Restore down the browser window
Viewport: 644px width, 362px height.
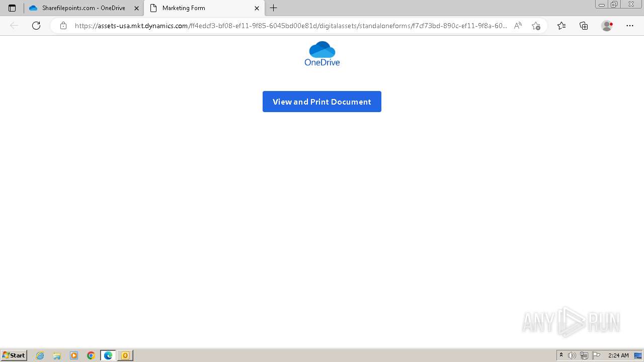coord(614,4)
